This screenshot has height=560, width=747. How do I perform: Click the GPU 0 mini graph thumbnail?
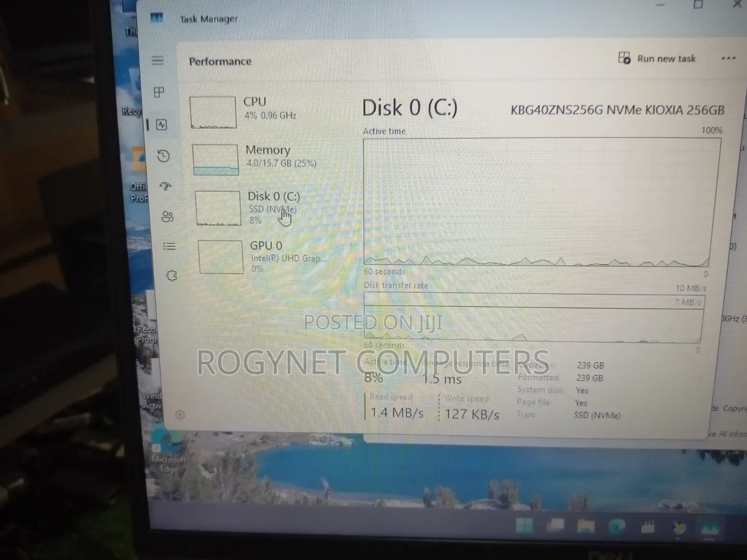tap(220, 257)
